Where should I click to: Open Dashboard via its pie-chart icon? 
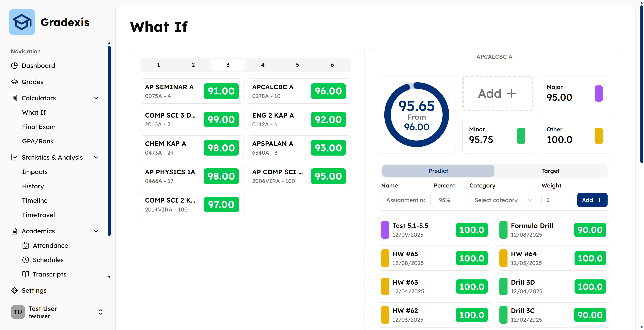tap(14, 65)
